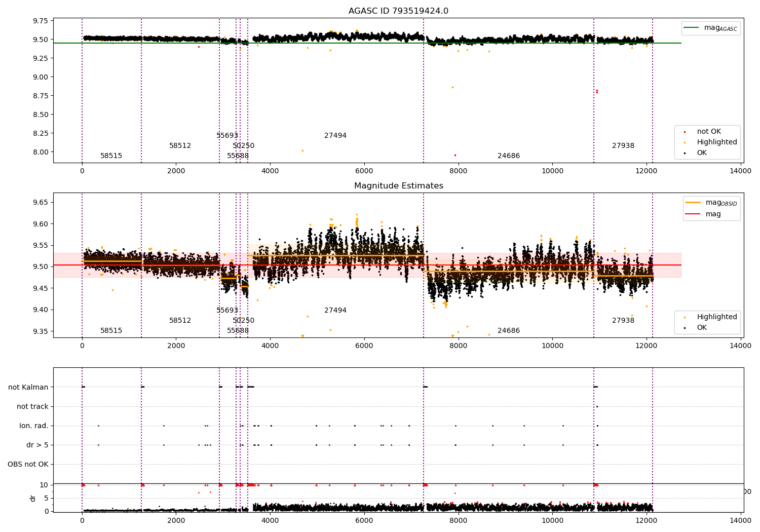
Task: Click the red outlier points near 8.8 in top plot
Action: point(597,91)
